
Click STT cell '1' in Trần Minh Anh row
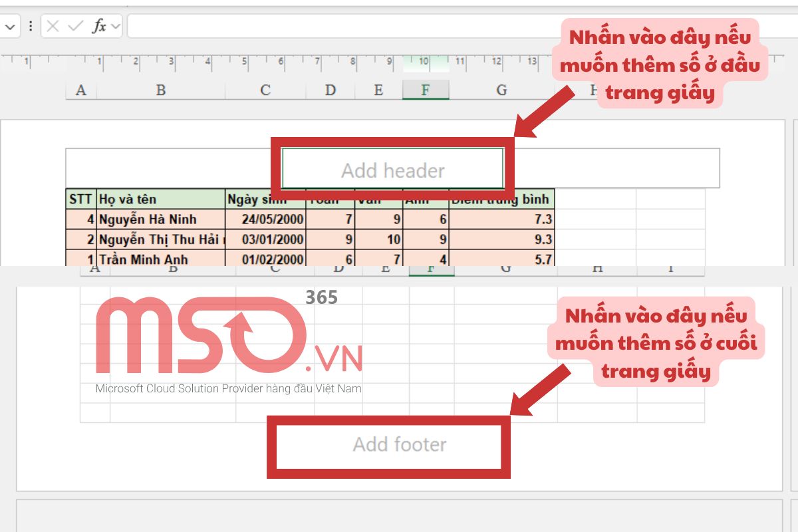click(x=81, y=258)
